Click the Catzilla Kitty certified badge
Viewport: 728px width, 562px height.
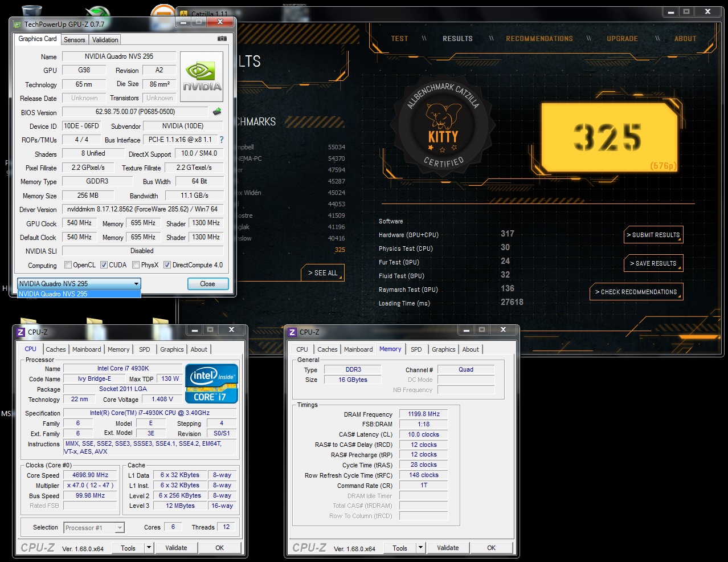tap(443, 124)
